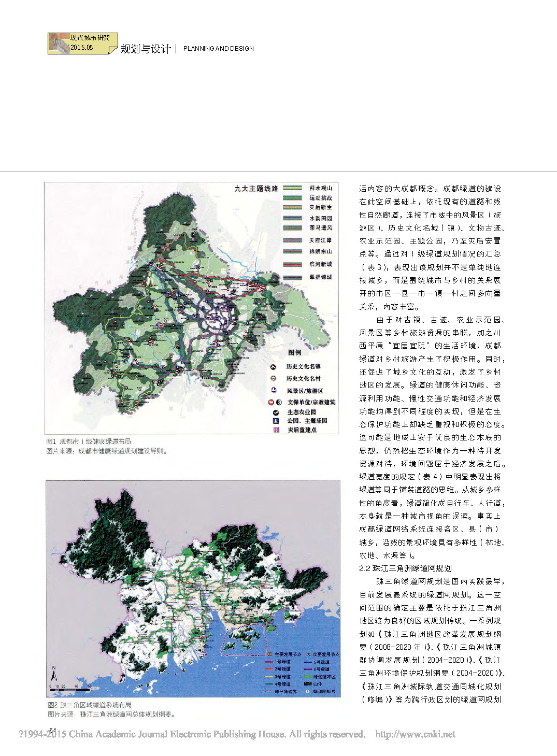Click the 3号绿道 legend entry
557x756 pixels.
point(278,677)
